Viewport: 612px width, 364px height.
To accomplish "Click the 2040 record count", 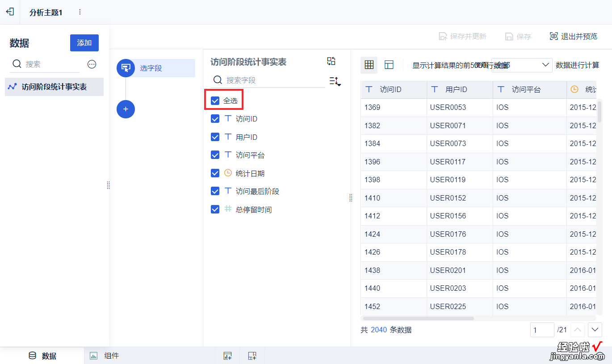I will click(x=379, y=330).
